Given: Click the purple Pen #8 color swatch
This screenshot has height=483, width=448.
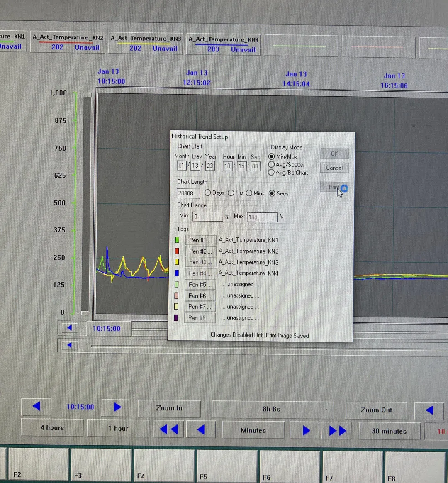Looking at the screenshot, I should click(x=176, y=317).
